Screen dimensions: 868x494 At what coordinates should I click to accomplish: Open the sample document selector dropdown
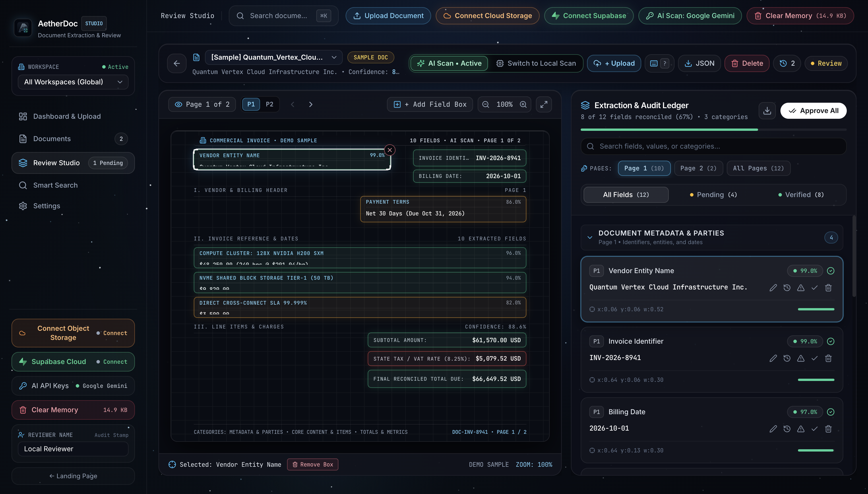point(274,57)
